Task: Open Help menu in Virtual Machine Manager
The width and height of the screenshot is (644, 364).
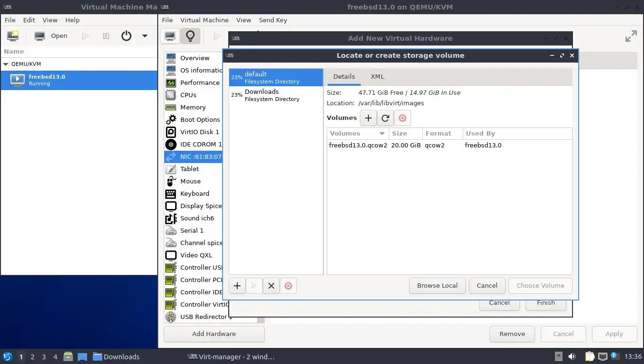Action: pos(72,20)
